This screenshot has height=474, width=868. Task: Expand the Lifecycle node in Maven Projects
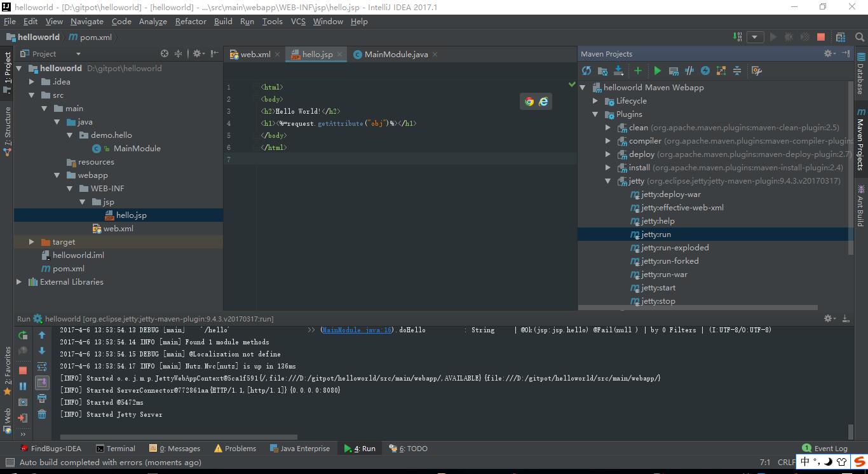coord(595,101)
